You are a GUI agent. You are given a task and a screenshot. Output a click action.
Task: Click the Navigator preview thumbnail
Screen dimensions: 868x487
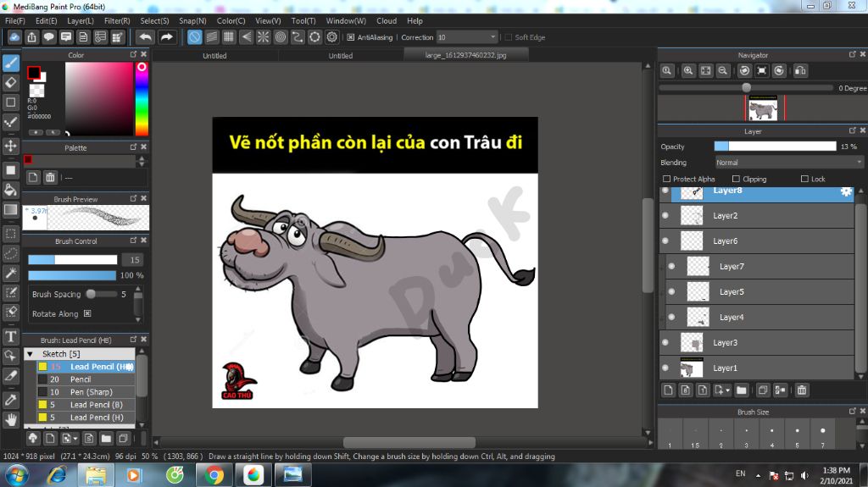(763, 108)
